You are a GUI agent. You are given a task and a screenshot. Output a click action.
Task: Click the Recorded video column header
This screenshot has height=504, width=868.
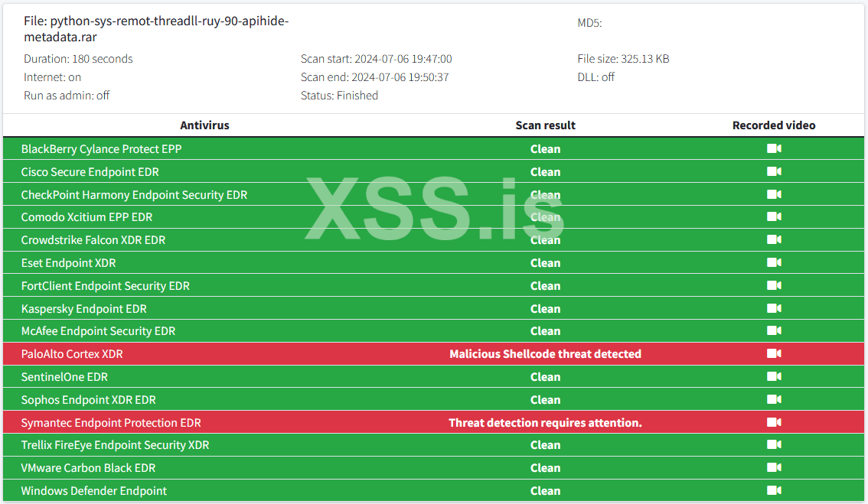tap(774, 125)
